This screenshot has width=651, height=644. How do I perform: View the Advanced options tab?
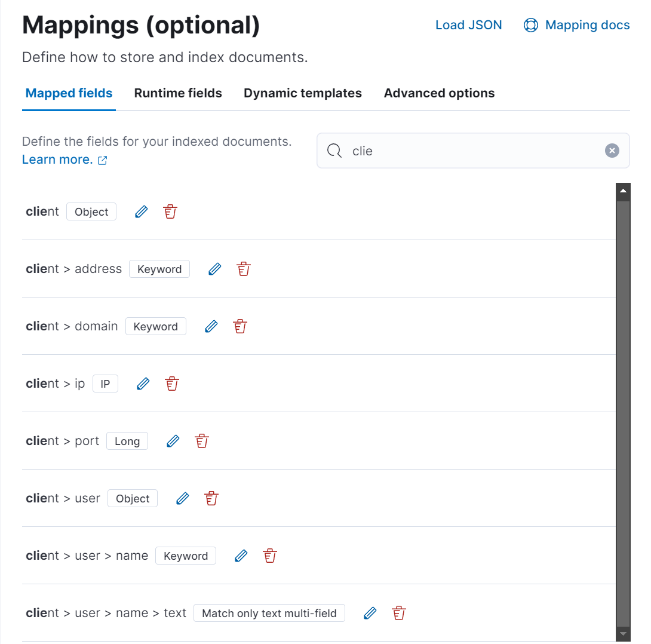point(439,93)
